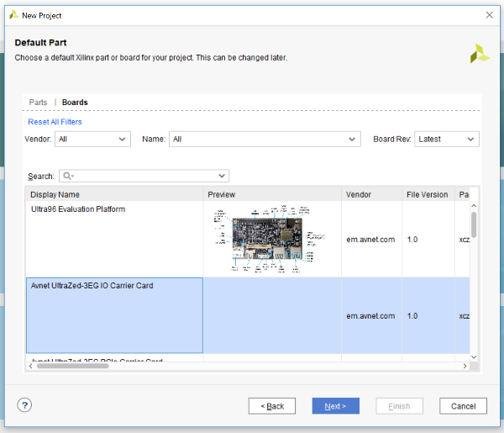Click the Reset All Filters link

(x=55, y=122)
